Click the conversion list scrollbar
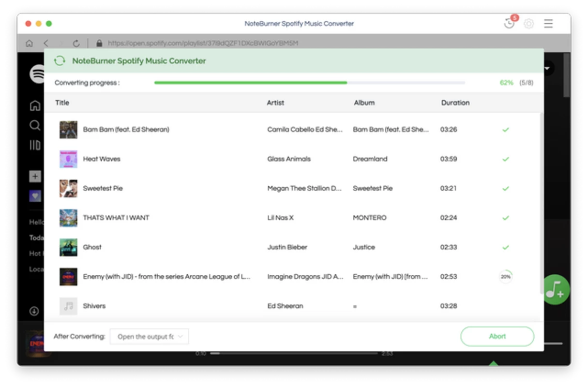This screenshot has height=387, width=588. [541, 203]
